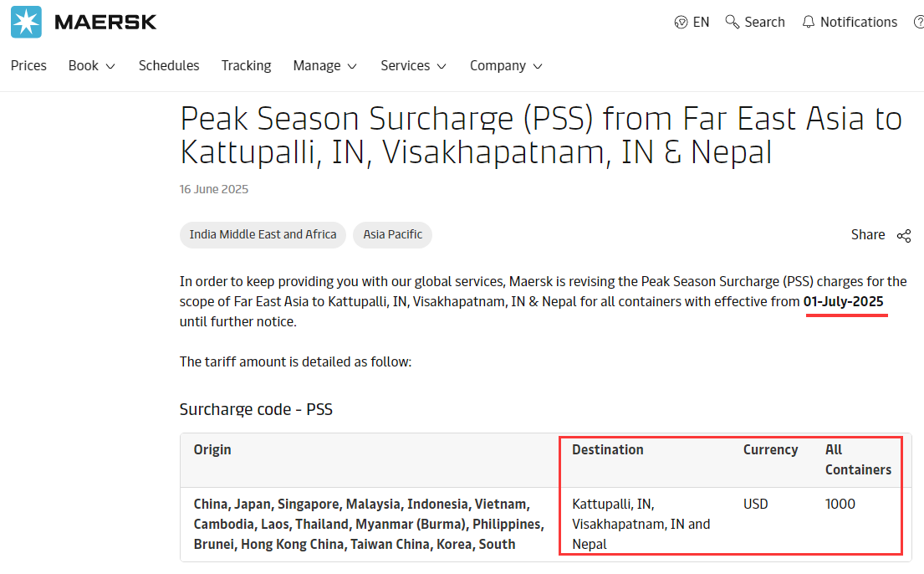Expand the Book dropdown chevron
The width and height of the screenshot is (924, 574).
111,66
